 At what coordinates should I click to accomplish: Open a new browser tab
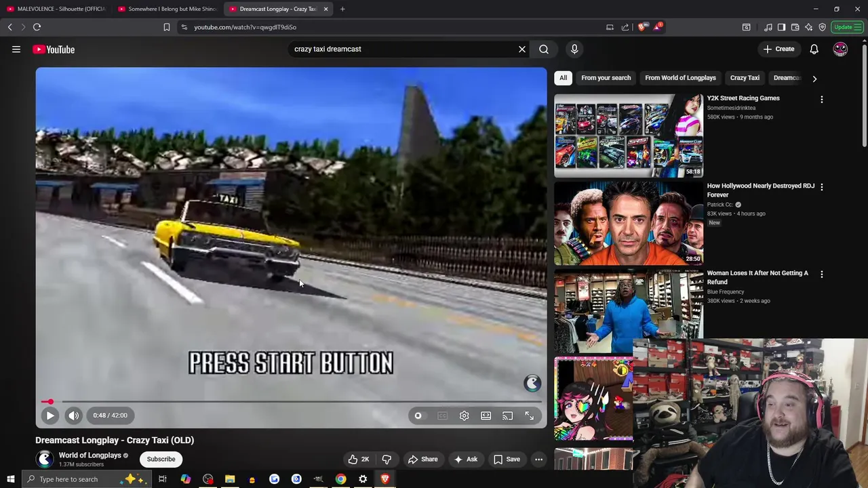tap(342, 9)
